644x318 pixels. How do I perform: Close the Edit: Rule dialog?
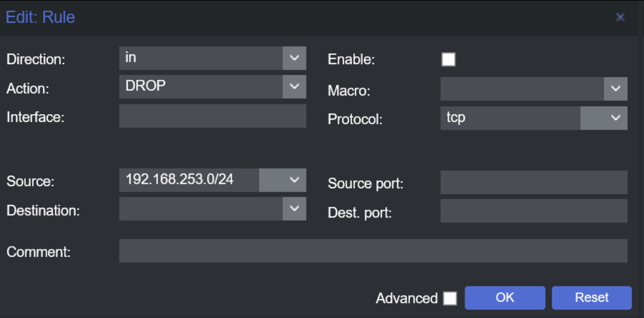[620, 17]
